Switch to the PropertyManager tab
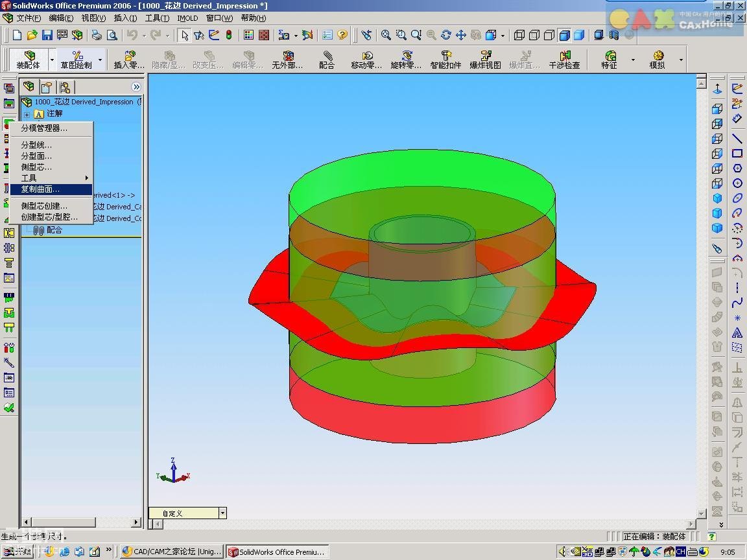The image size is (747, 560). tap(46, 87)
